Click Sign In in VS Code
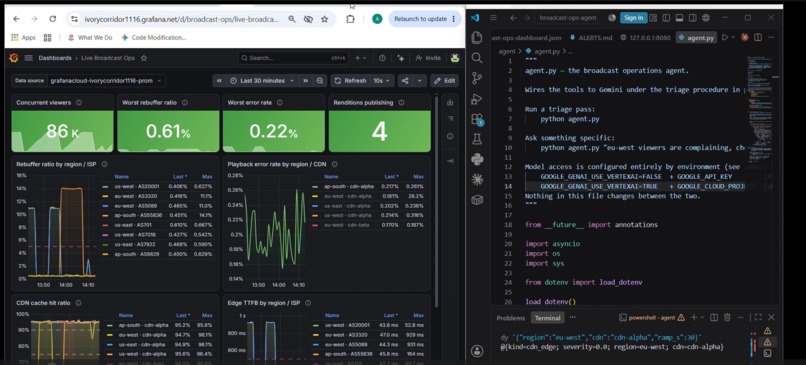Screen dimensions: 806x365 [633, 17]
